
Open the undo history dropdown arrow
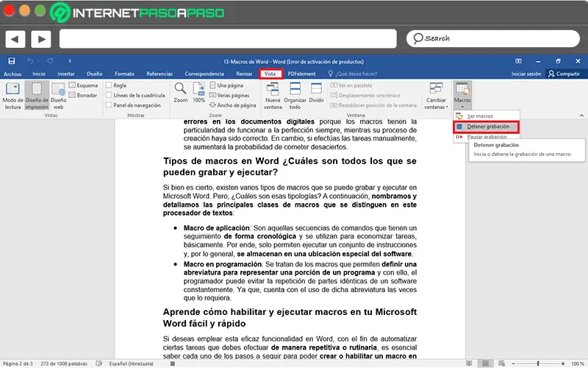pos(38,61)
